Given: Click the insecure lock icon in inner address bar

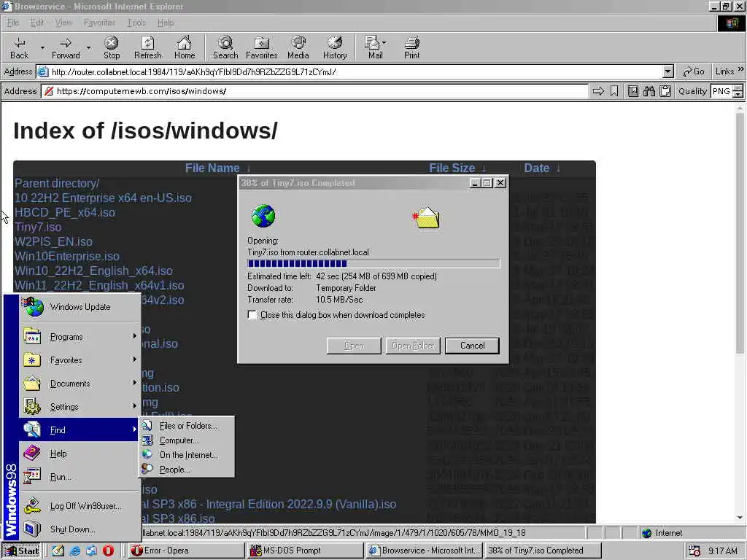Looking at the screenshot, I should [x=49, y=91].
